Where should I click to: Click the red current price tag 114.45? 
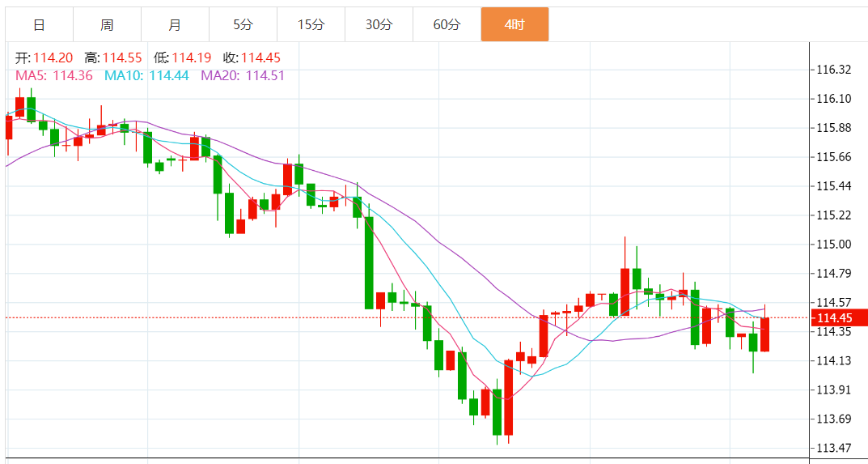[x=839, y=317]
